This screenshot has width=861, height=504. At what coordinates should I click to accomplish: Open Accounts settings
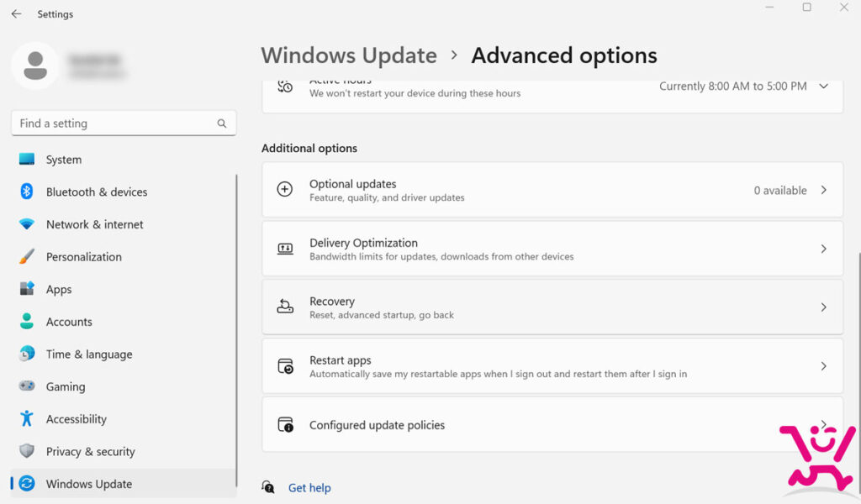pos(123,322)
